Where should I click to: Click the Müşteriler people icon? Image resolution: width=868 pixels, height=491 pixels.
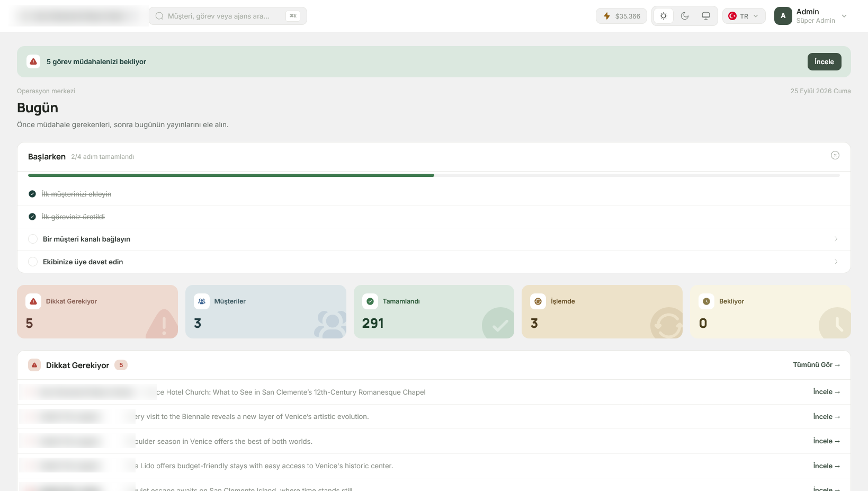tap(202, 301)
